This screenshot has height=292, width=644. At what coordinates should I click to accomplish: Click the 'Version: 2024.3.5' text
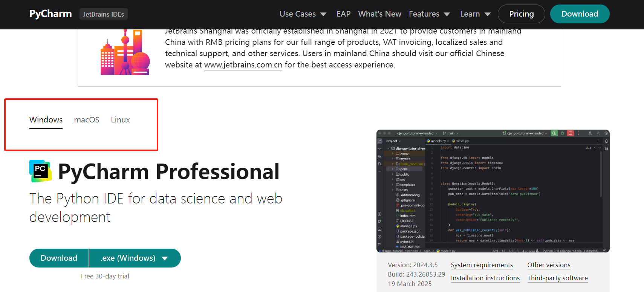click(x=413, y=265)
